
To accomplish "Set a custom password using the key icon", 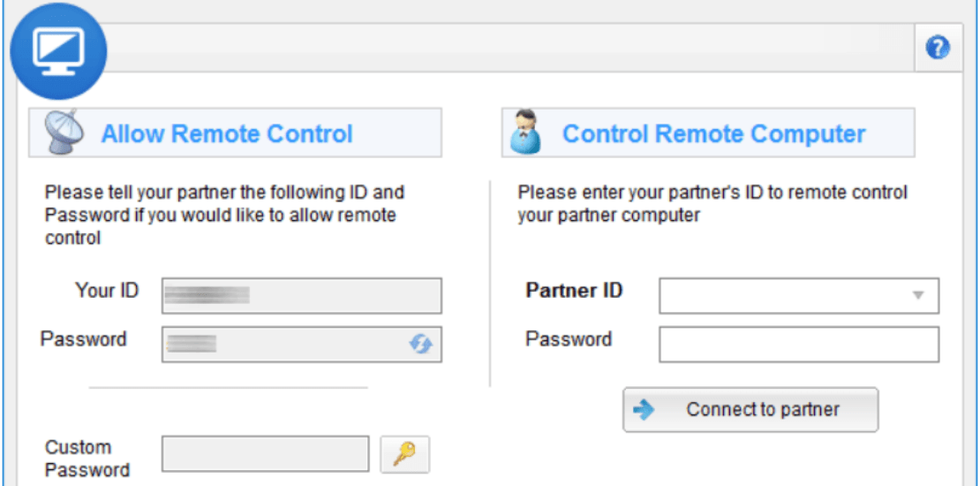I will pos(405,454).
